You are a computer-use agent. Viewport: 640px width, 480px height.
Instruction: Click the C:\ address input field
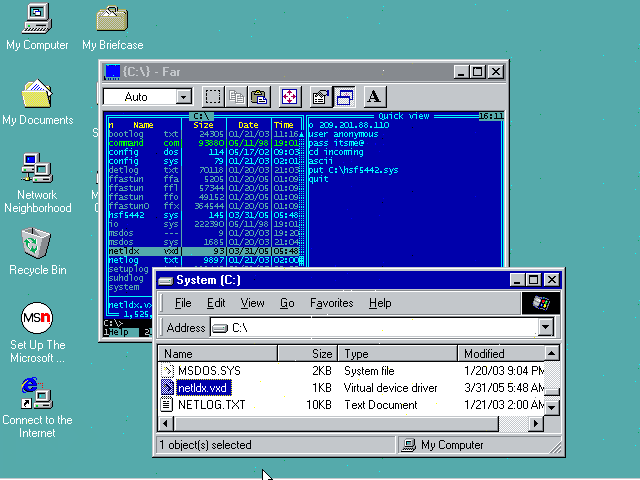pyautogui.click(x=375, y=328)
